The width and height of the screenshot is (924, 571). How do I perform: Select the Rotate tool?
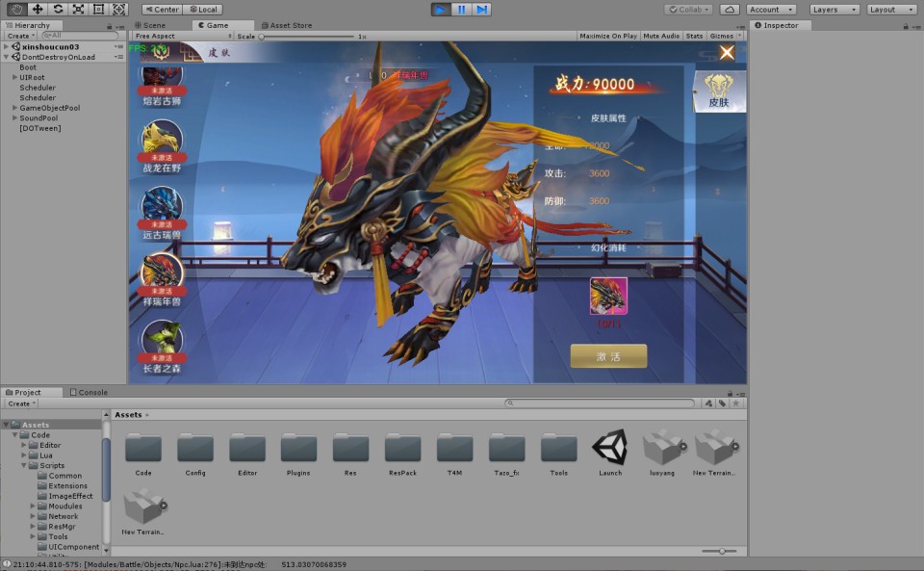click(58, 9)
